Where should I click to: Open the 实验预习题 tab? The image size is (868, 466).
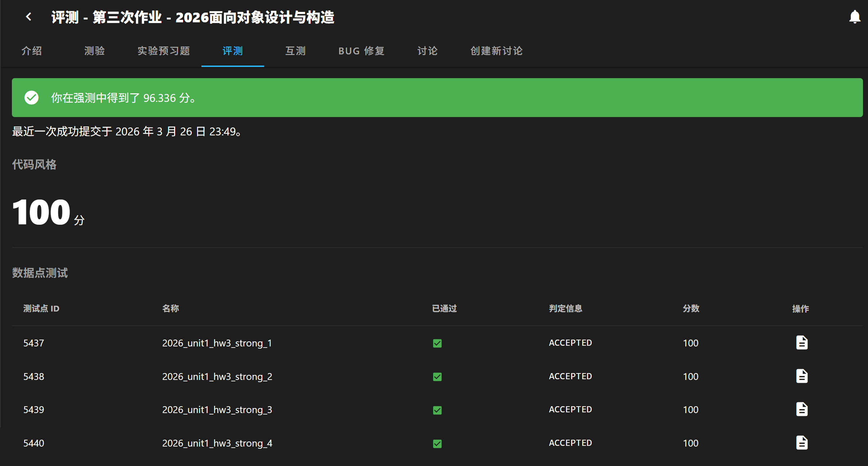click(164, 51)
